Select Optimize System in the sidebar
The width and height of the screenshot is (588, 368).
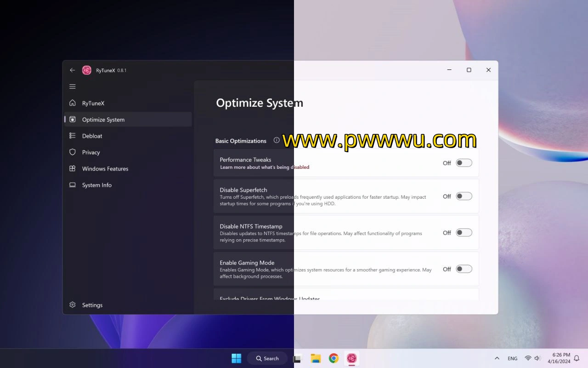tap(128, 120)
